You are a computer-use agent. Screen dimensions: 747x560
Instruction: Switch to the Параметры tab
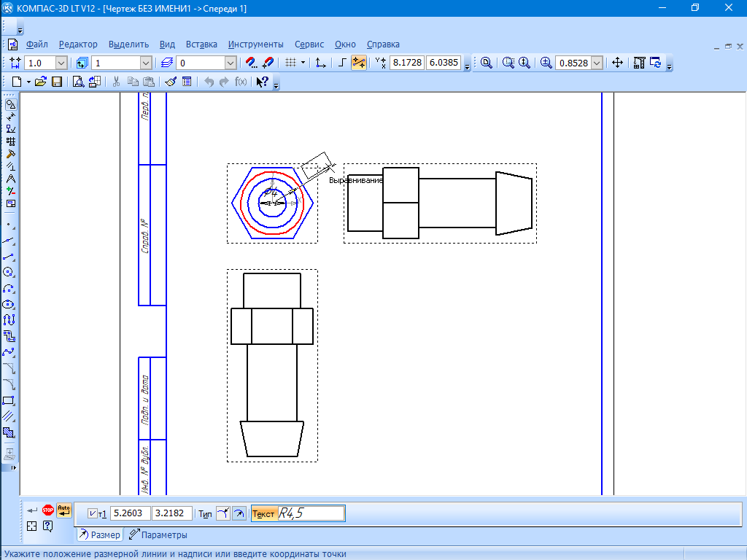pyautogui.click(x=158, y=534)
